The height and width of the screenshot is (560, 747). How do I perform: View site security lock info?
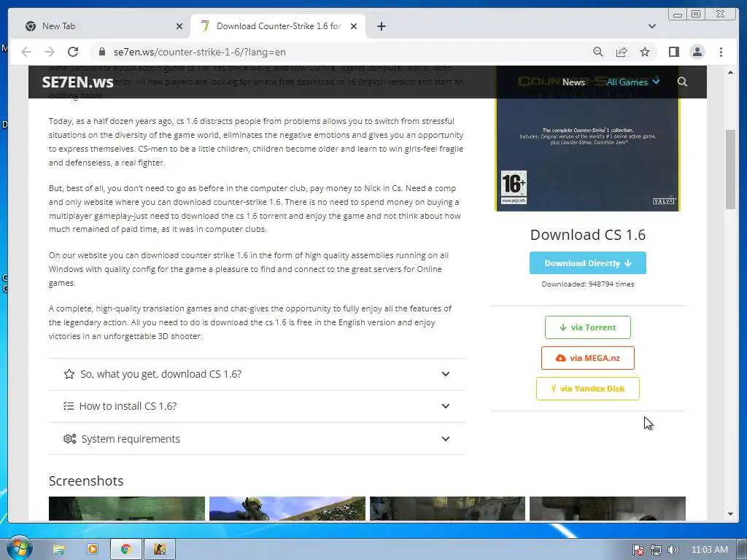pos(101,52)
